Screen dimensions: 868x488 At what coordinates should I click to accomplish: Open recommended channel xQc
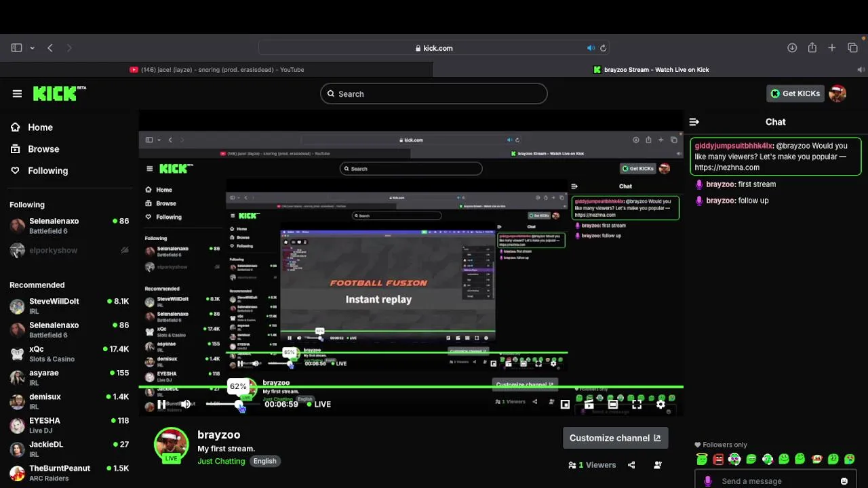pyautogui.click(x=69, y=354)
